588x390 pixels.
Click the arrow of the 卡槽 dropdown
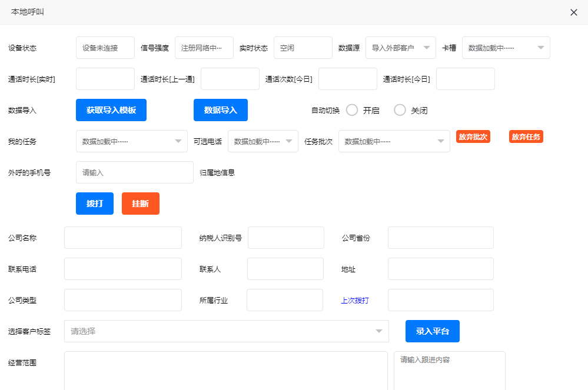pos(540,48)
